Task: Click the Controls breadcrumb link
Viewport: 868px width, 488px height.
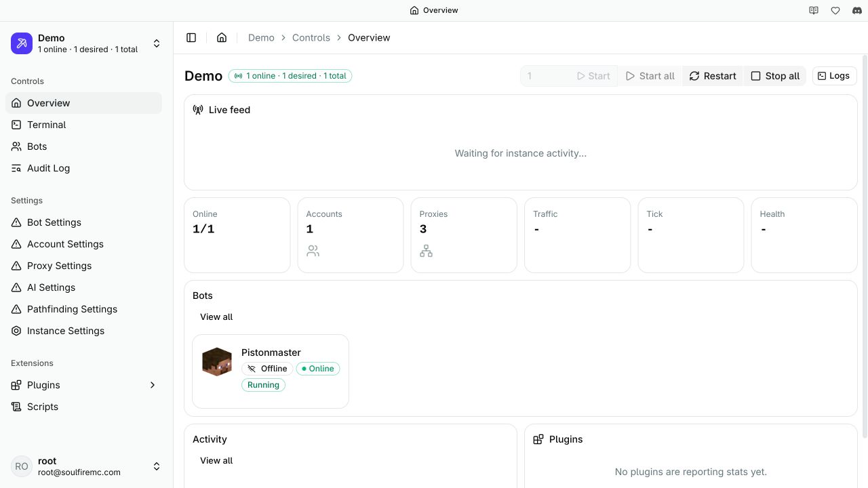Action: [311, 38]
